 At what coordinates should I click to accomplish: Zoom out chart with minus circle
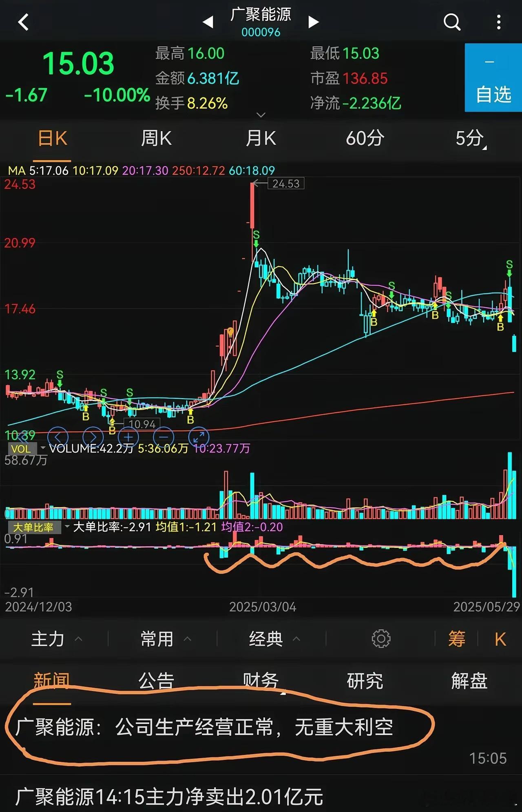tap(164, 437)
